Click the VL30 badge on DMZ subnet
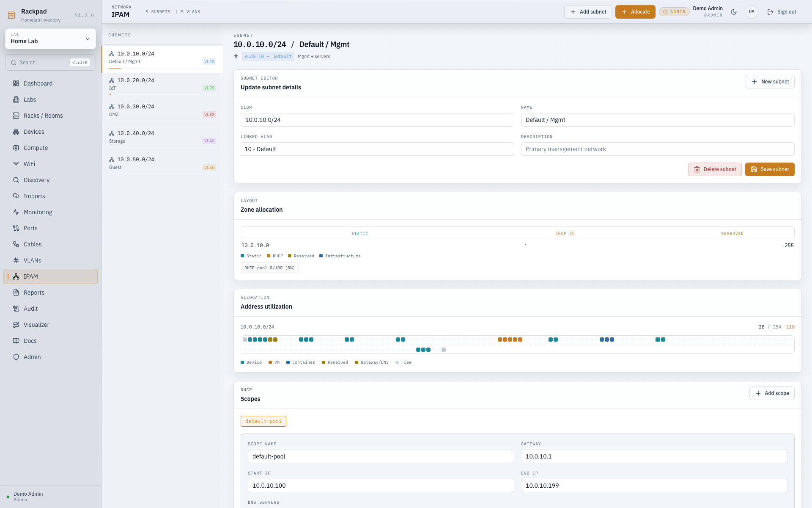 209,115
